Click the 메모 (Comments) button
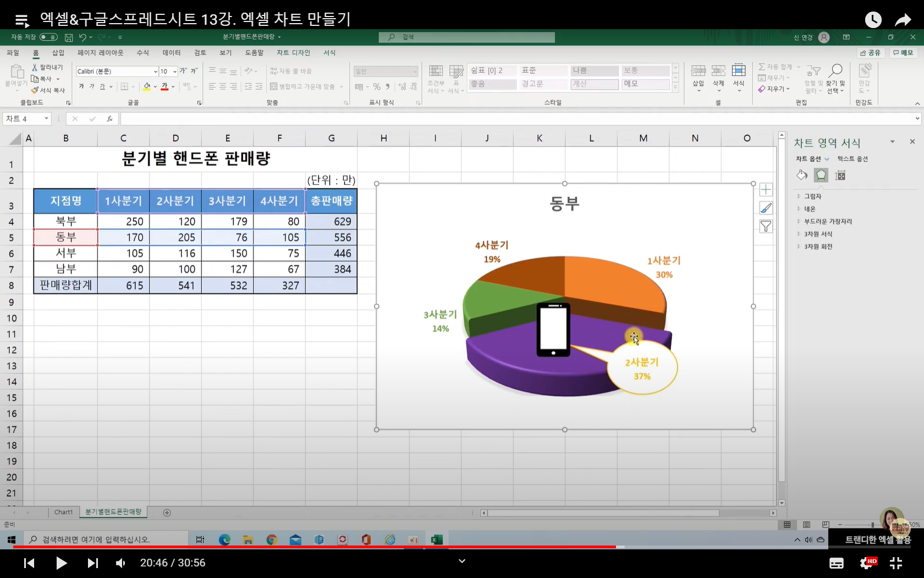Image resolution: width=924 pixels, height=578 pixels. [903, 53]
